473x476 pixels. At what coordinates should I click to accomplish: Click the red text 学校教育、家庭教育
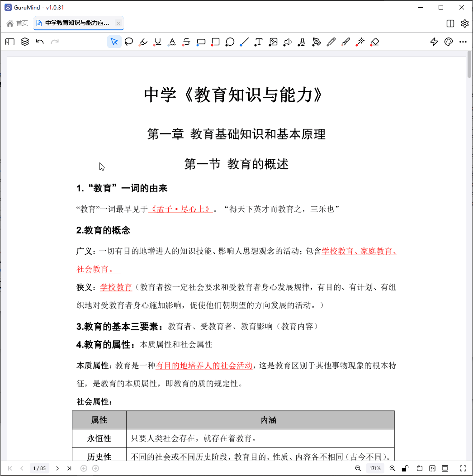point(359,251)
